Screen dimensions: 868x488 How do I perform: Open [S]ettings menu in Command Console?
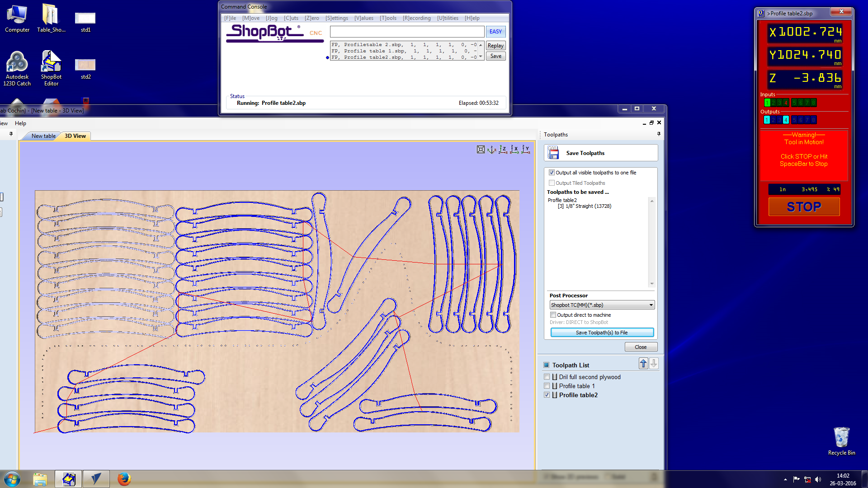[x=337, y=18]
